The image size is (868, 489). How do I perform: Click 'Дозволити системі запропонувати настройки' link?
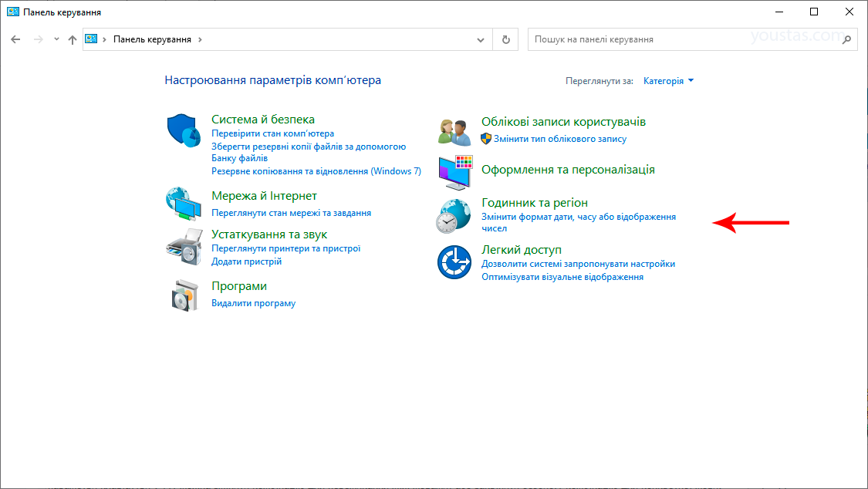[578, 264]
